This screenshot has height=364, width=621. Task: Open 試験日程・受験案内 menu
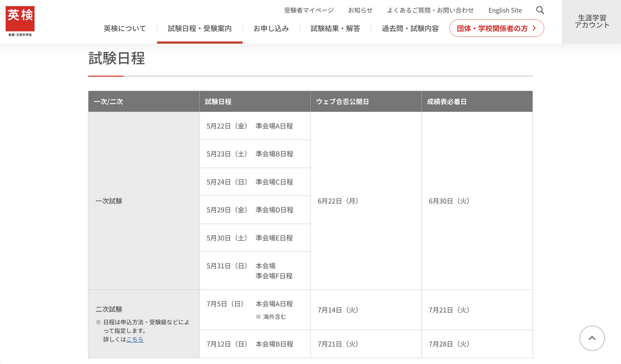[200, 29]
